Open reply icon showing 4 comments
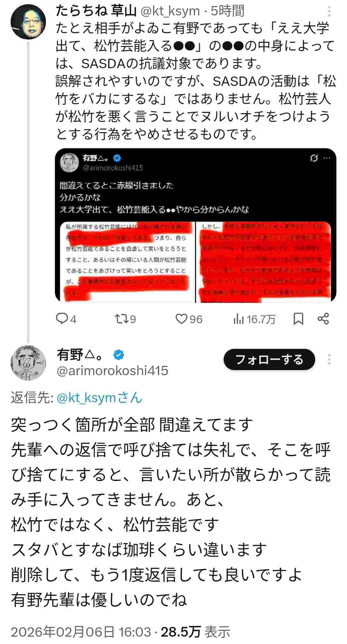Screen dimensions: 347x644 point(66,319)
